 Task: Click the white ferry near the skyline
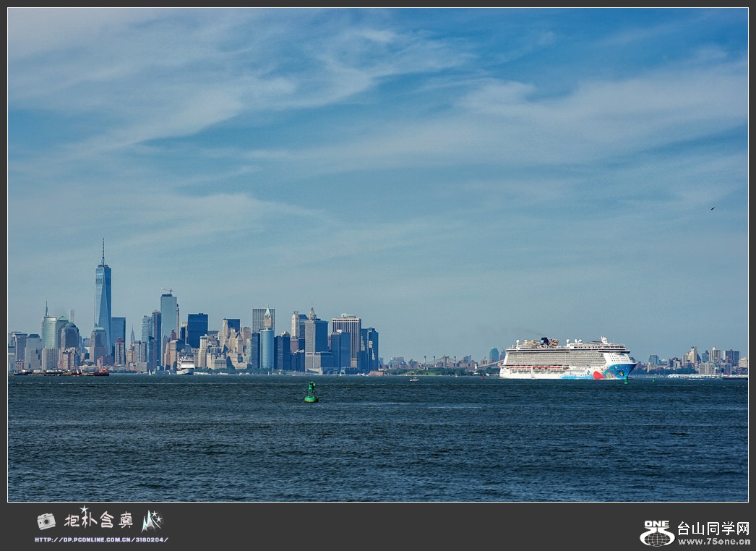pos(186,365)
